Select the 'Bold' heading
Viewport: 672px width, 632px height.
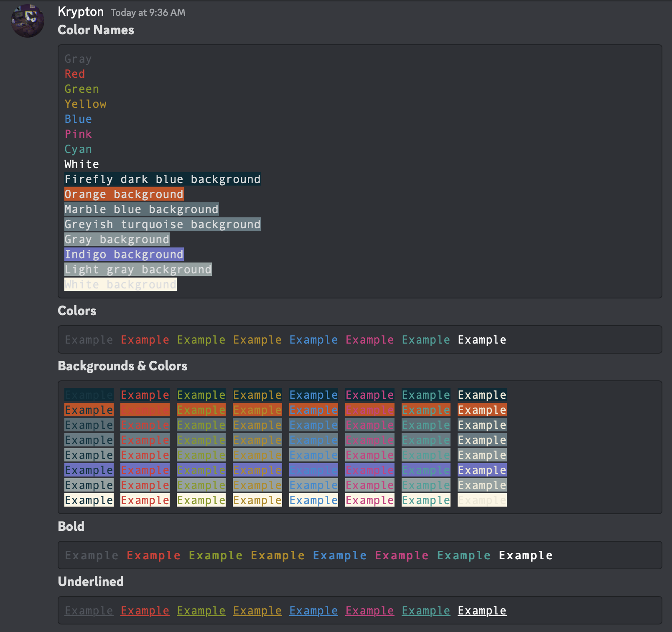click(x=71, y=526)
